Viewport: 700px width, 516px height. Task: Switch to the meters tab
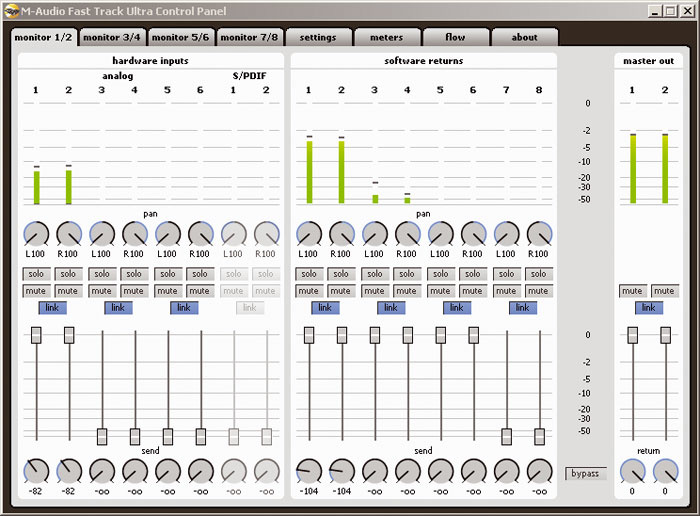coord(387,37)
